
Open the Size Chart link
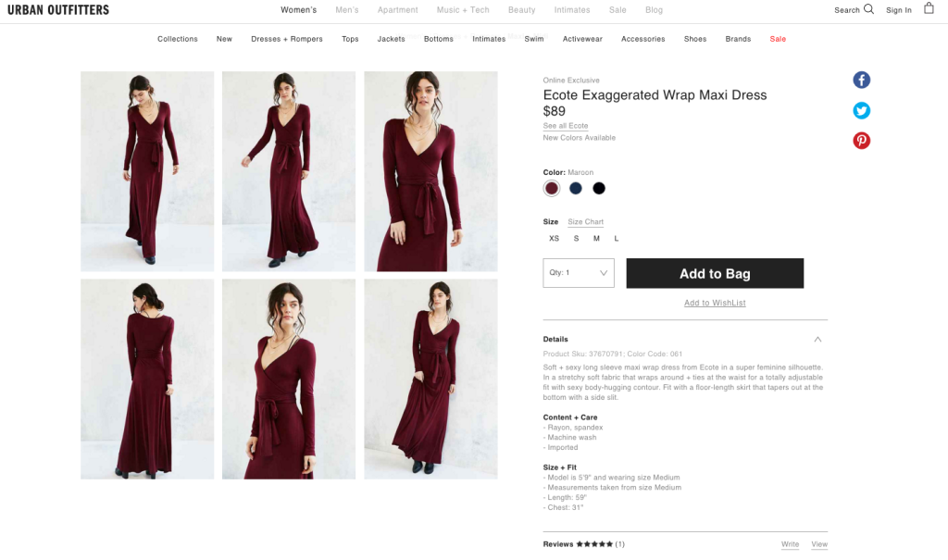[585, 221]
